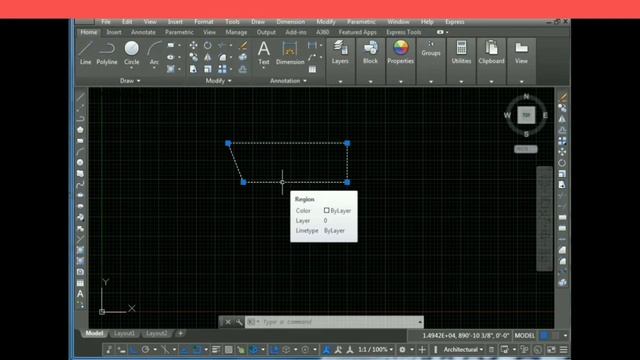Expand the Annotation panel dropdown

click(288, 81)
